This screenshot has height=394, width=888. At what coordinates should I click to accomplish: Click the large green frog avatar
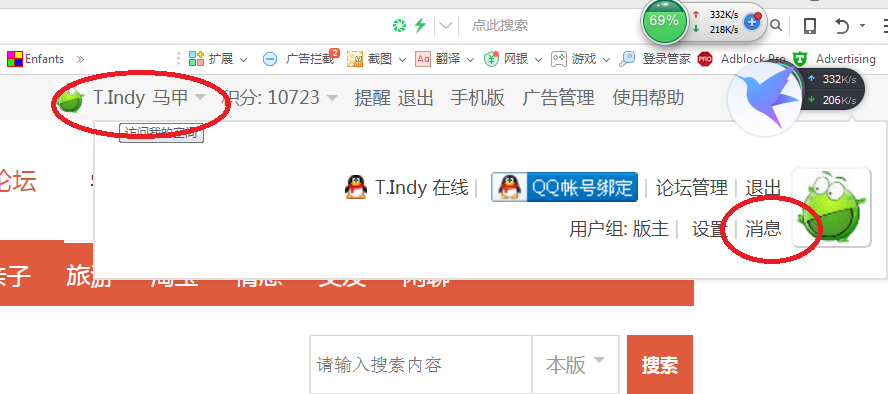831,207
